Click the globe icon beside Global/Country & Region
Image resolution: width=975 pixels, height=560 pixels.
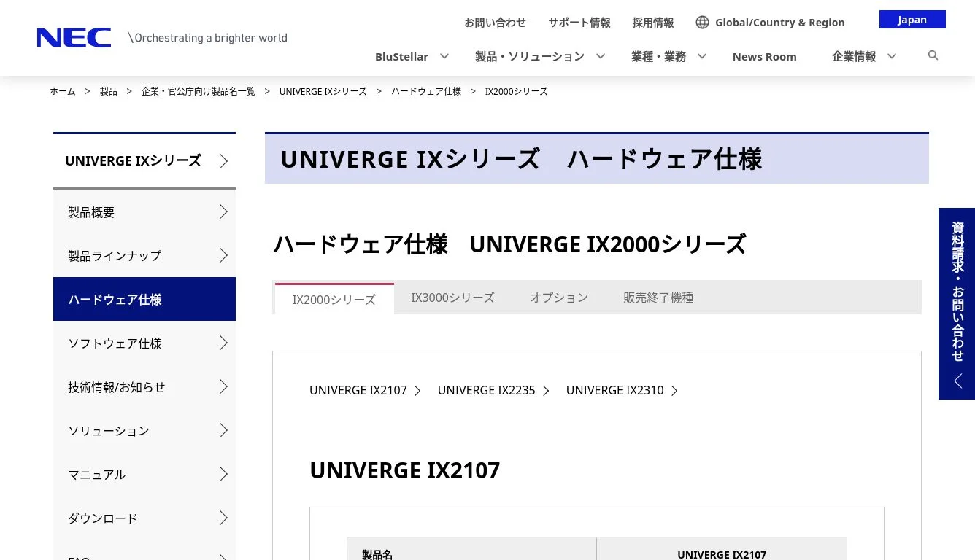(x=702, y=23)
